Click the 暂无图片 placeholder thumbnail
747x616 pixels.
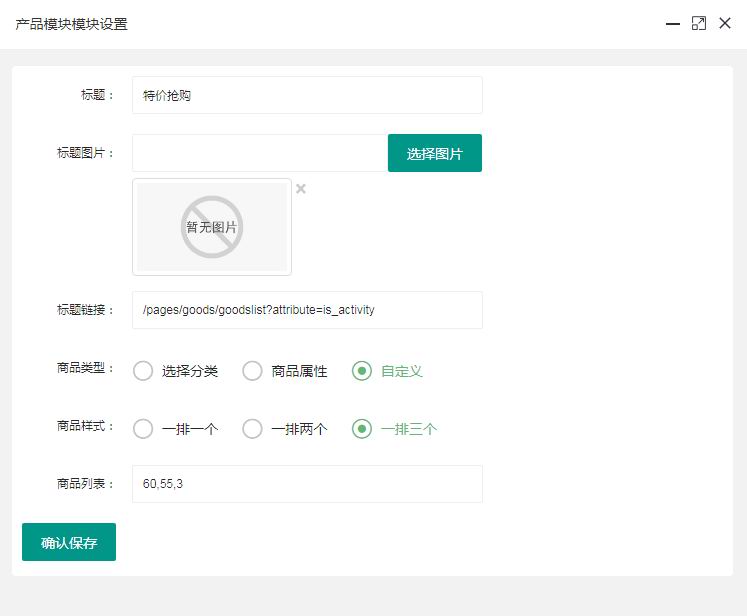[x=212, y=227]
